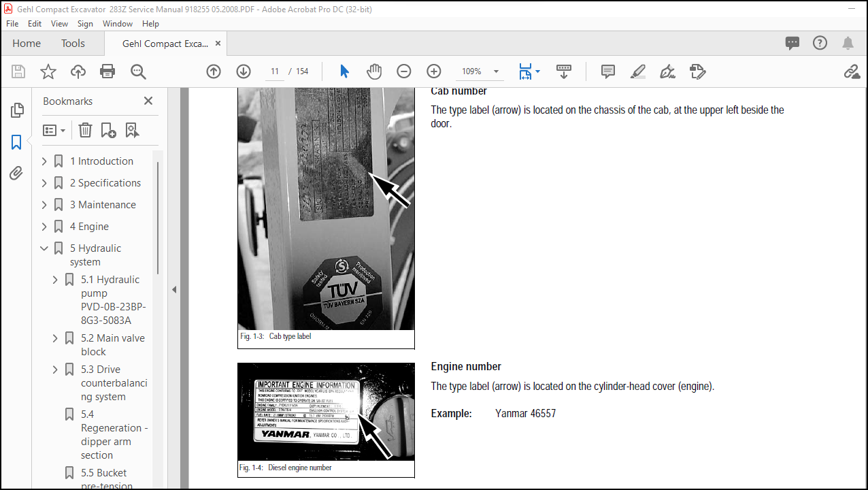Expand the 2 Specifications bookmark

coord(44,183)
